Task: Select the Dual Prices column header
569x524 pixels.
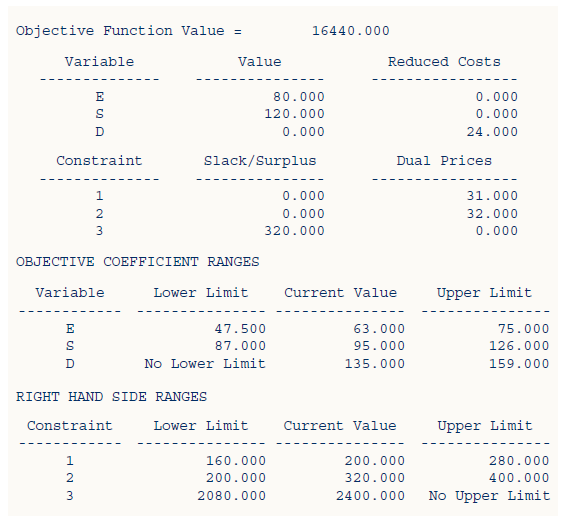Action: [444, 161]
